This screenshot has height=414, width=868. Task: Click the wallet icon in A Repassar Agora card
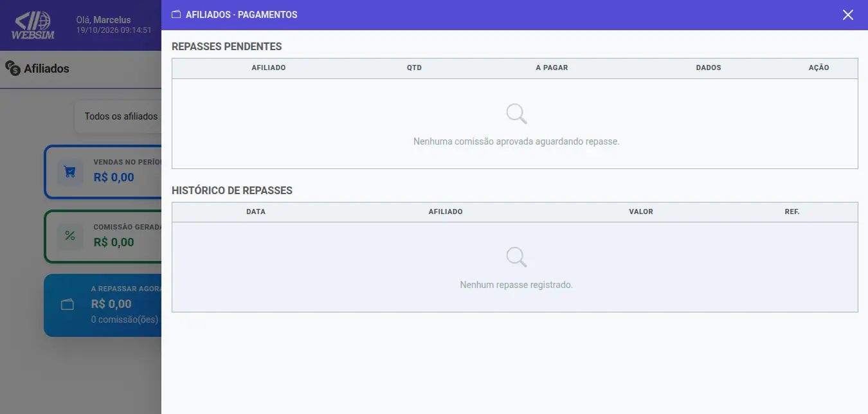pyautogui.click(x=68, y=305)
